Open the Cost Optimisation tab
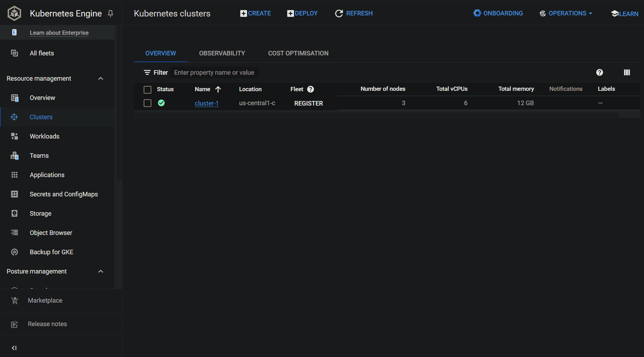The image size is (644, 357). [x=298, y=53]
